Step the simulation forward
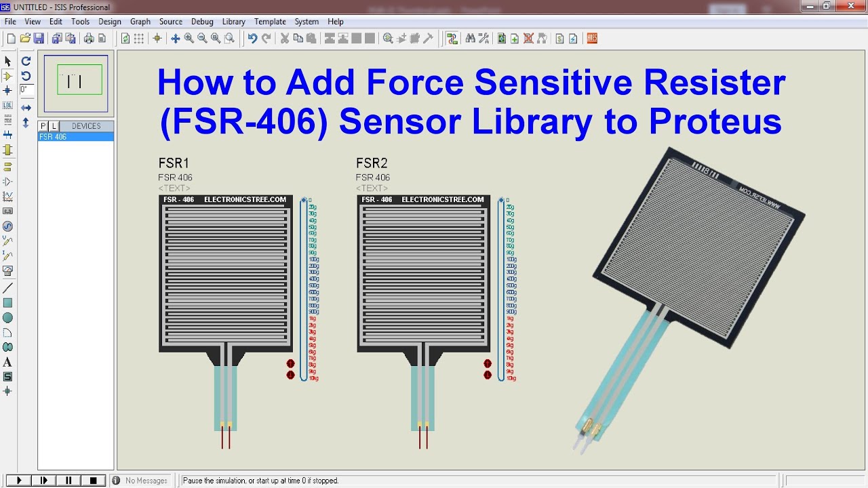Viewport: 868px width, 488px height. point(44,481)
